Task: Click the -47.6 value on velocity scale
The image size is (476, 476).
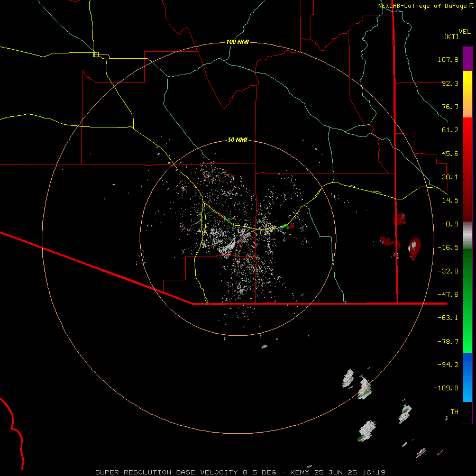Action: pyautogui.click(x=448, y=295)
